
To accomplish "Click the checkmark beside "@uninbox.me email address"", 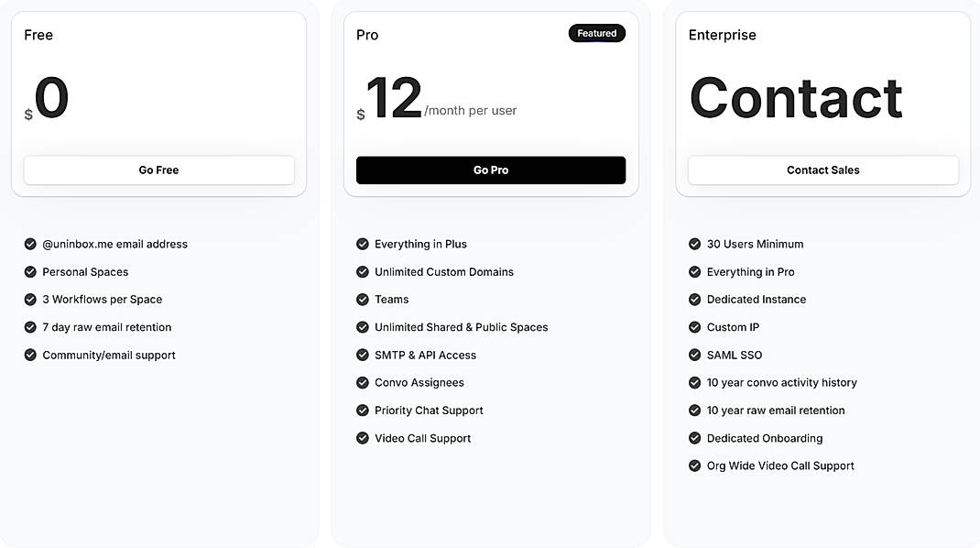I will pos(28,244).
